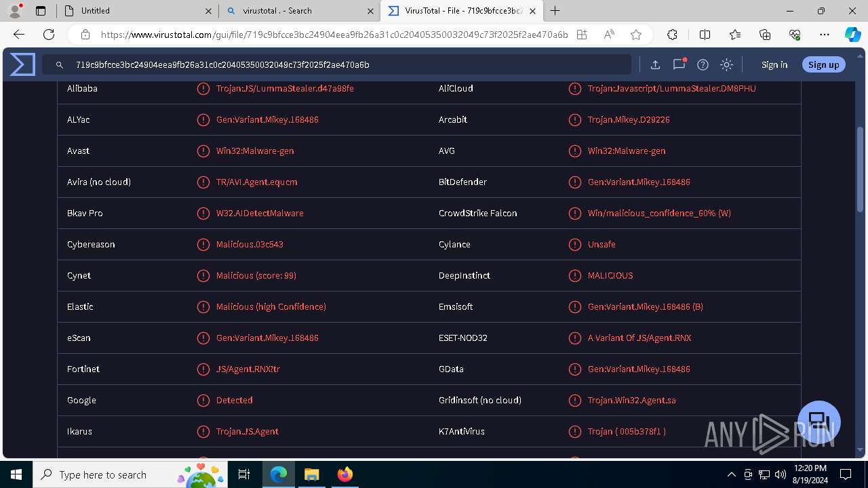Add page to favorites star icon

click(x=635, y=35)
